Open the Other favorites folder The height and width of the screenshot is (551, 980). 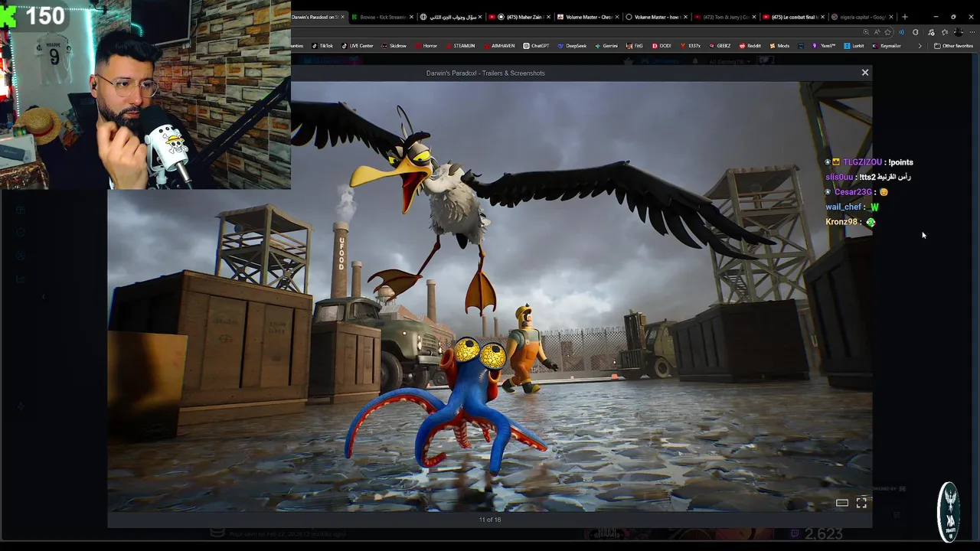tap(953, 46)
